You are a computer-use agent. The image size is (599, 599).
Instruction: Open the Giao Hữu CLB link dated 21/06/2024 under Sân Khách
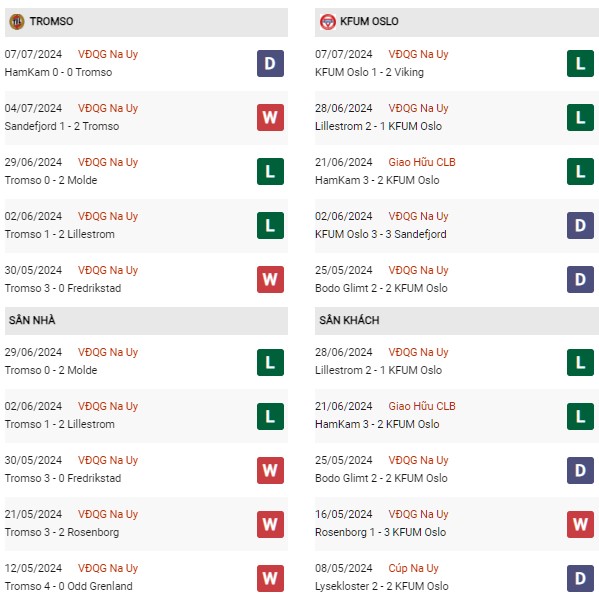point(422,406)
